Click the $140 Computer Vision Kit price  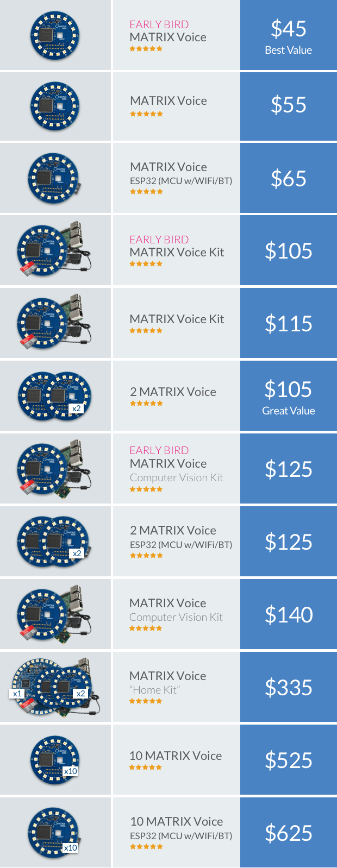[x=289, y=614]
